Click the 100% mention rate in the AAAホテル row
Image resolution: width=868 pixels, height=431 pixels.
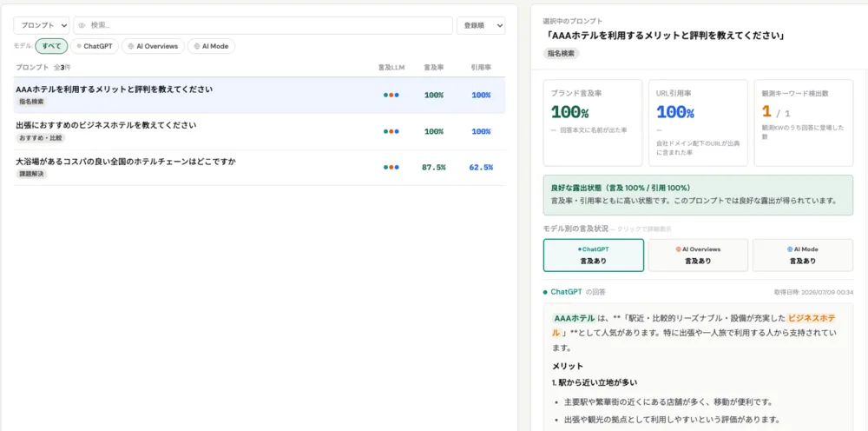click(433, 96)
